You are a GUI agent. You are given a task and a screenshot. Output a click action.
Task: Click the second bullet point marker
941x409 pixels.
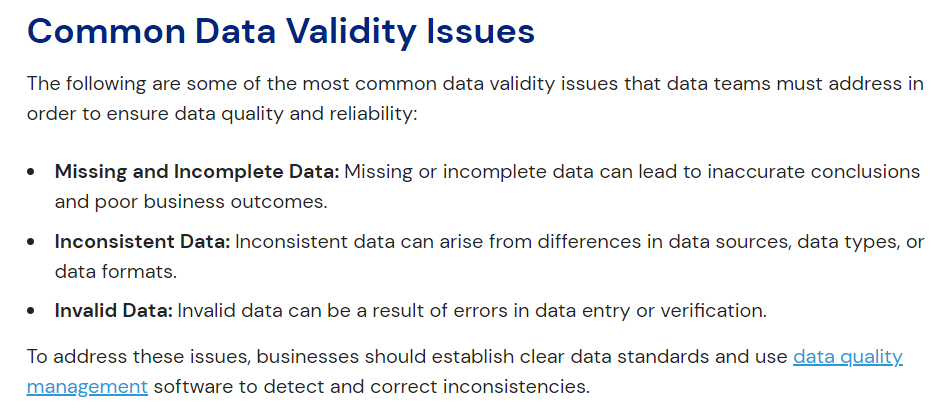35,242
